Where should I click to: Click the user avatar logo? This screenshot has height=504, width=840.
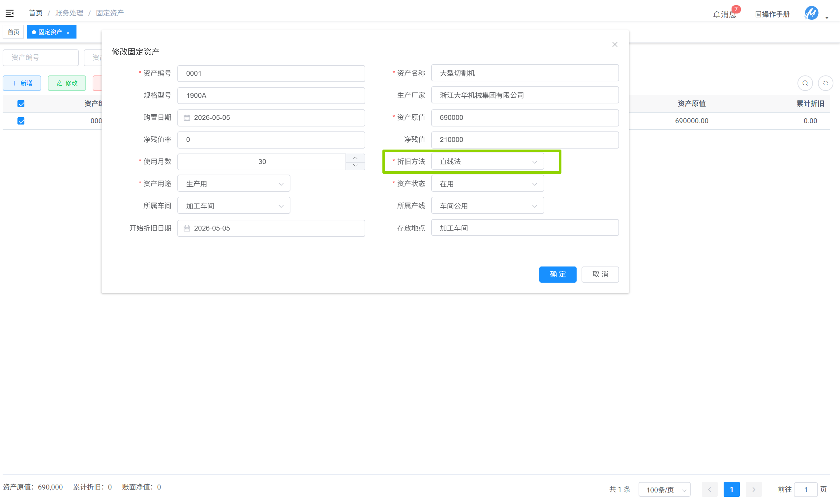pos(811,13)
